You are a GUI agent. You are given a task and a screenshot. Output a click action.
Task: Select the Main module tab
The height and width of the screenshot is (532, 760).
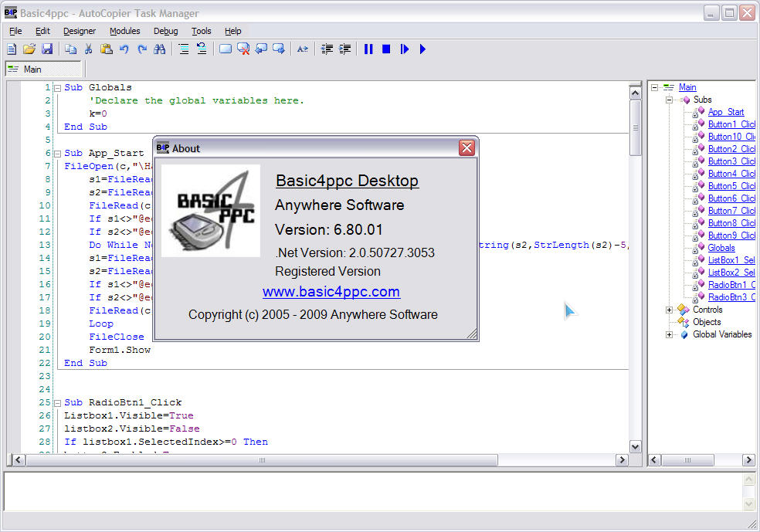pyautogui.click(x=43, y=69)
